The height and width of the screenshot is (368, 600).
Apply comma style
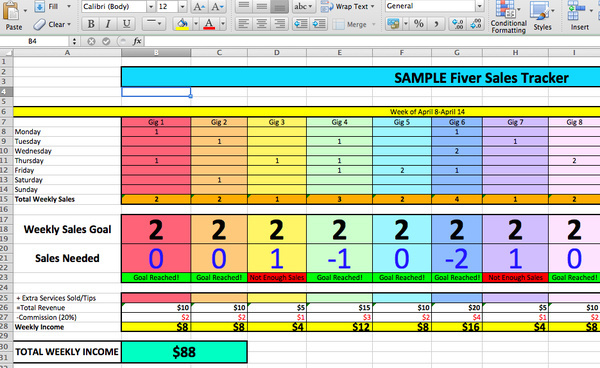click(x=436, y=24)
